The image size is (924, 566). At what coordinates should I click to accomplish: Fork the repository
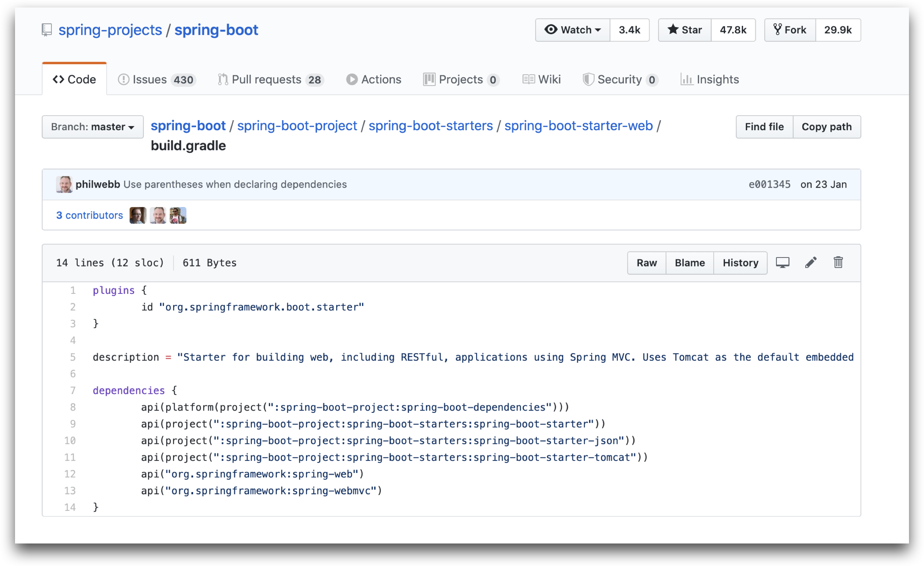tap(790, 30)
